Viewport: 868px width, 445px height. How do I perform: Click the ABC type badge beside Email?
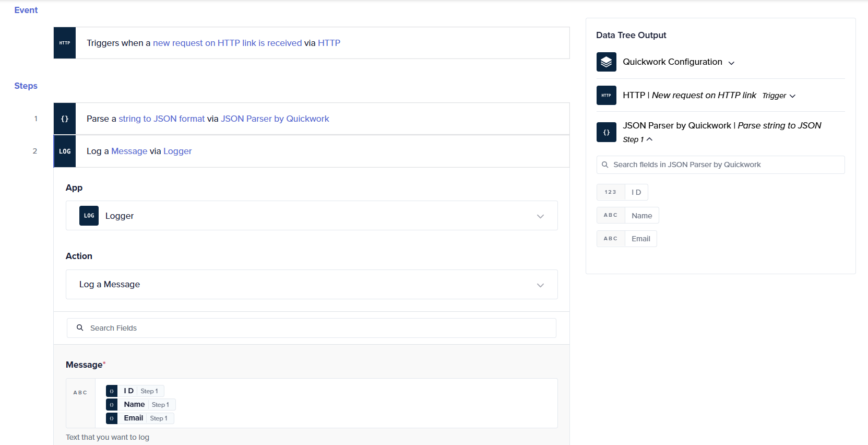tap(611, 239)
